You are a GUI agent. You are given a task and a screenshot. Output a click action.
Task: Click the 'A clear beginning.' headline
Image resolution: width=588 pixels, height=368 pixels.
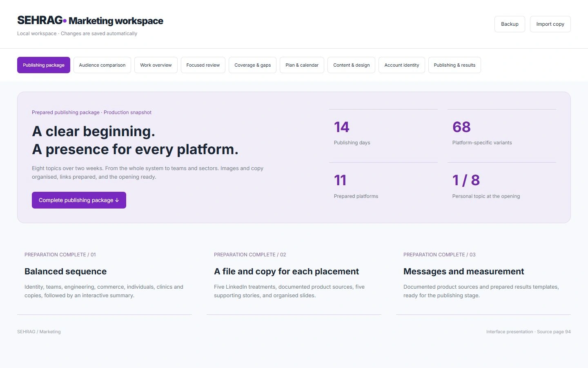coord(94,131)
